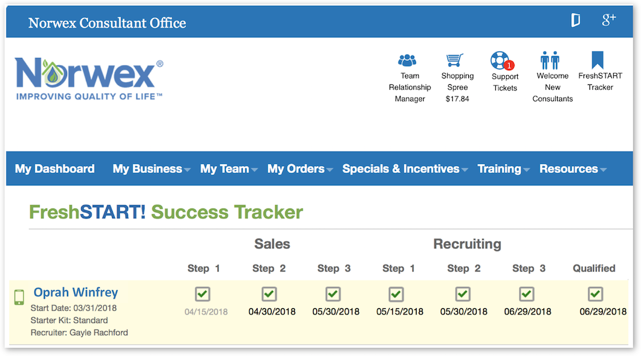The image size is (644, 357).
Task: Open the Team Relationship Manager icon
Action: (x=407, y=60)
